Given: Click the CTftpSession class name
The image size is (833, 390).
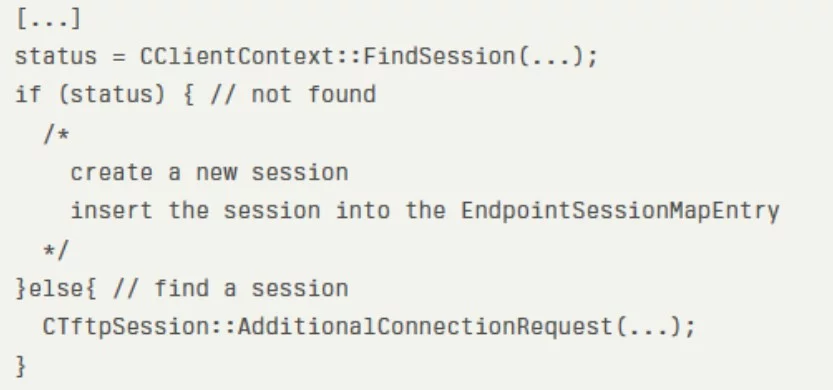Looking at the screenshot, I should pos(126,326).
